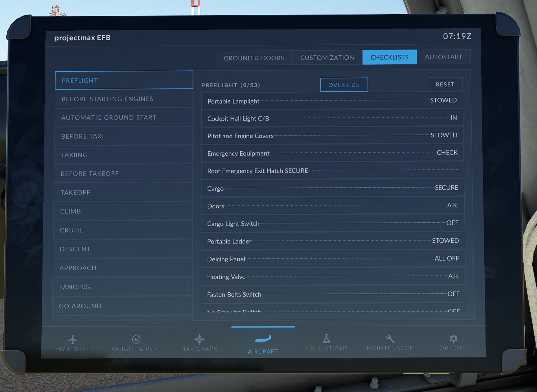The width and height of the screenshot is (537, 392).
Task: Open the Descent checklist
Action: pyautogui.click(x=123, y=249)
